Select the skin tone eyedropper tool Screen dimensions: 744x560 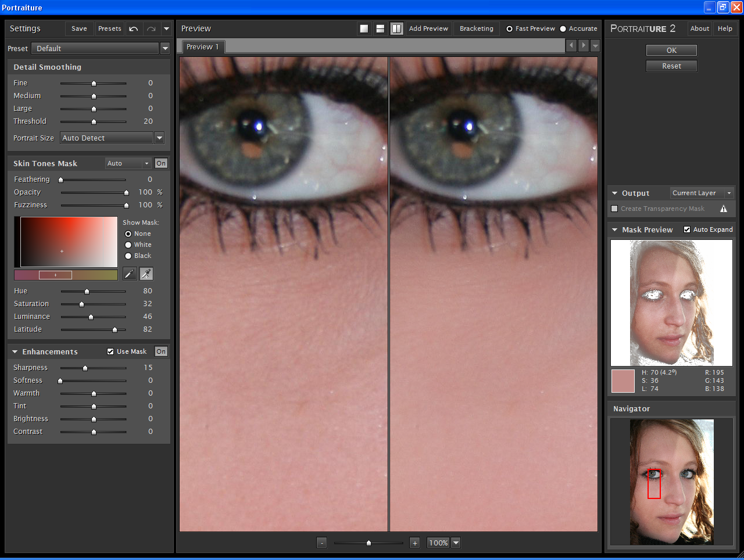130,273
